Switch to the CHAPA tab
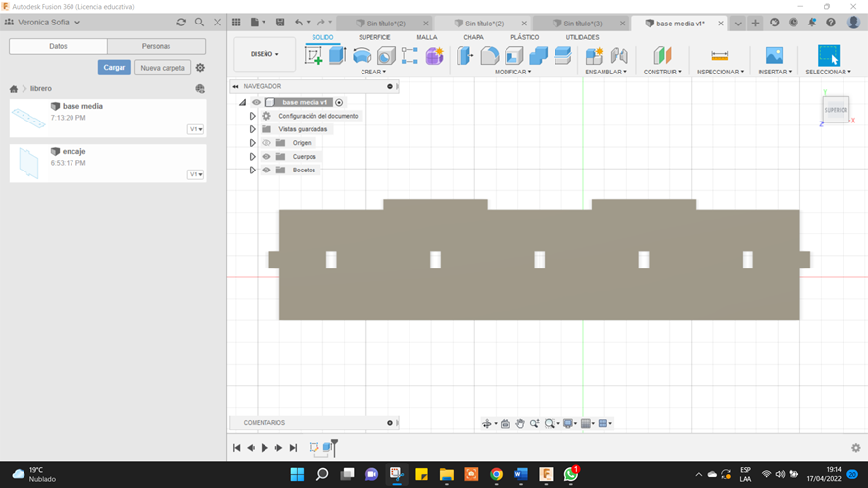Image resolution: width=868 pixels, height=488 pixels. click(x=473, y=37)
